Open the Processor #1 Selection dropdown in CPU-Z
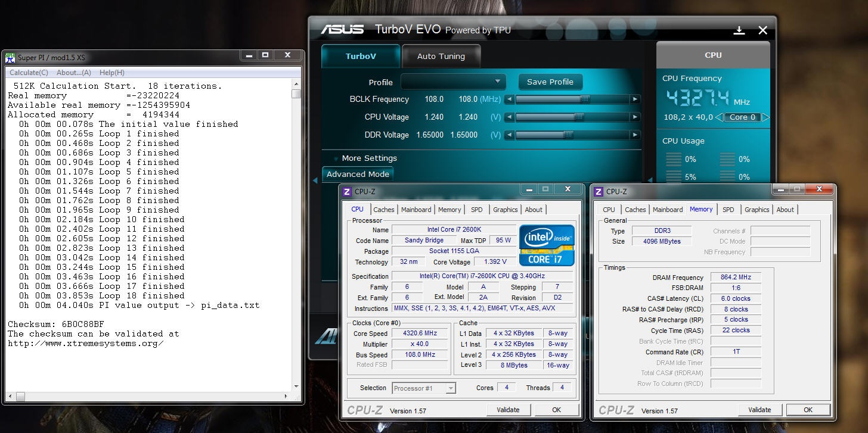Viewport: 868px width, 433px height. pos(424,388)
